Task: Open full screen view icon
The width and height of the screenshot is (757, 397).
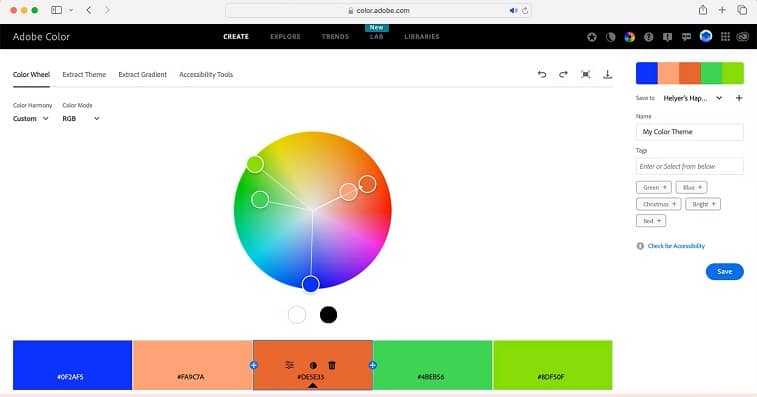Action: [586, 74]
